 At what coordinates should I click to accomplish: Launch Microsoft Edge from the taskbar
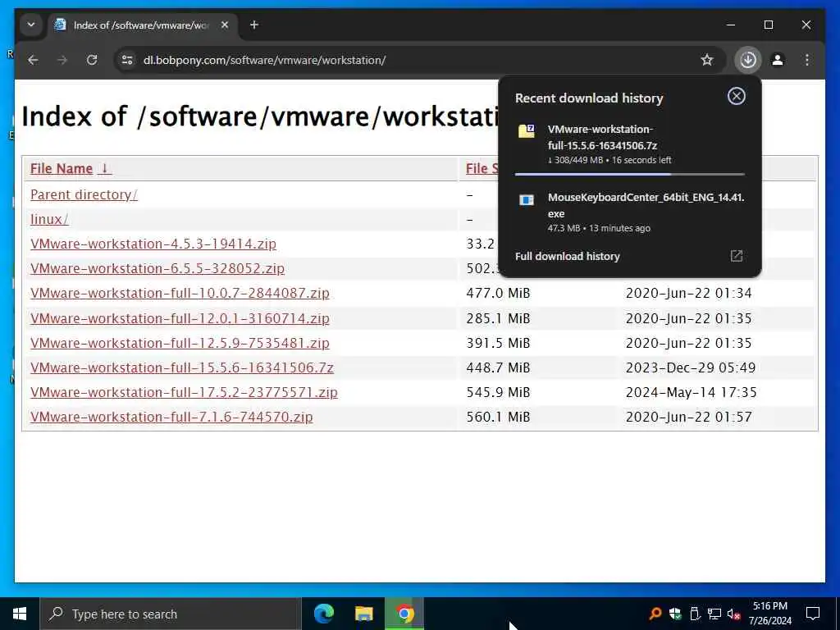(x=323, y=614)
